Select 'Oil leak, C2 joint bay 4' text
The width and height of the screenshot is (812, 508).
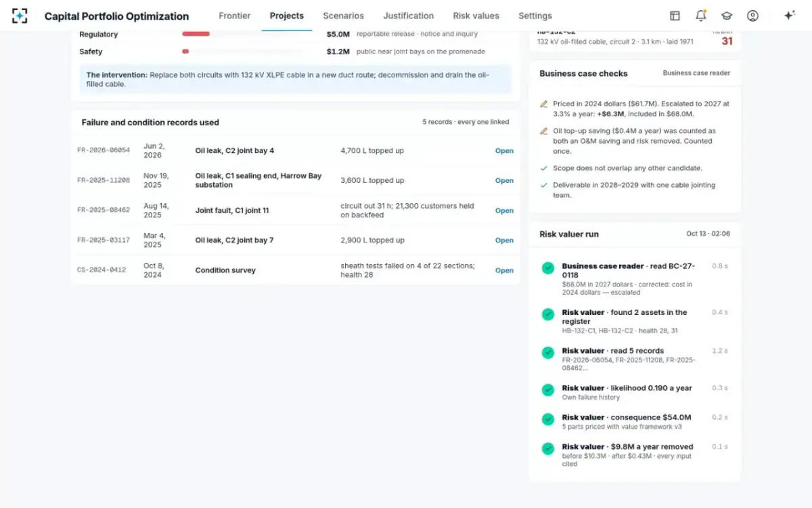[235, 151]
